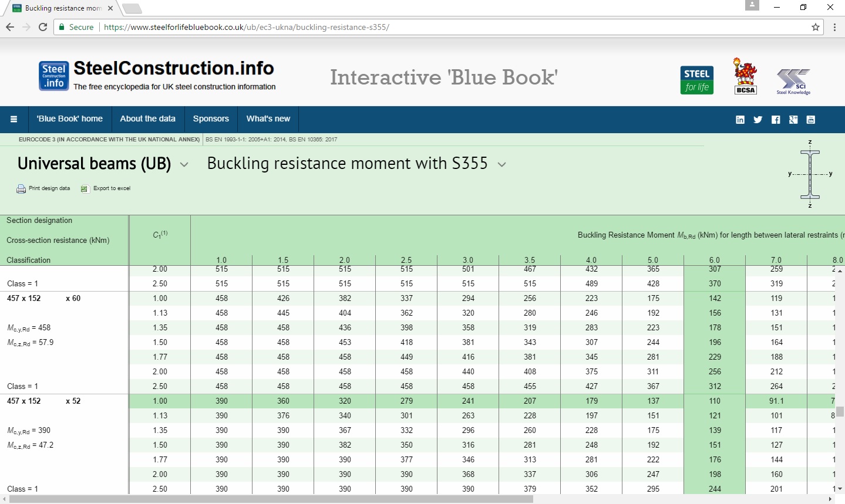
Task: Select the Steel for life logo
Action: [696, 79]
